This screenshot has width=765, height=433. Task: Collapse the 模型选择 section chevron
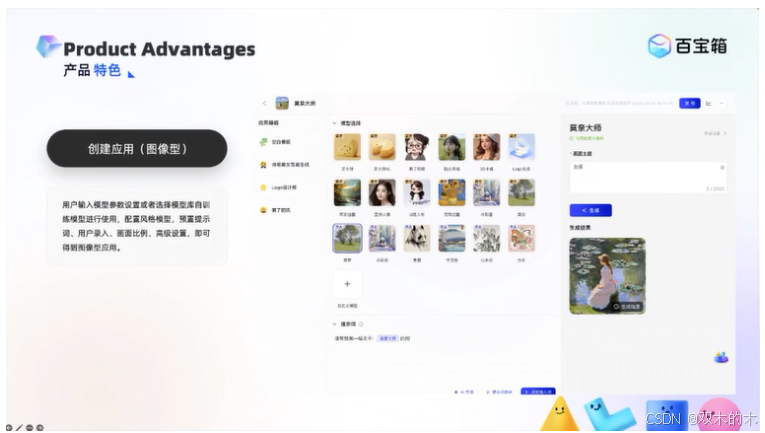click(335, 123)
